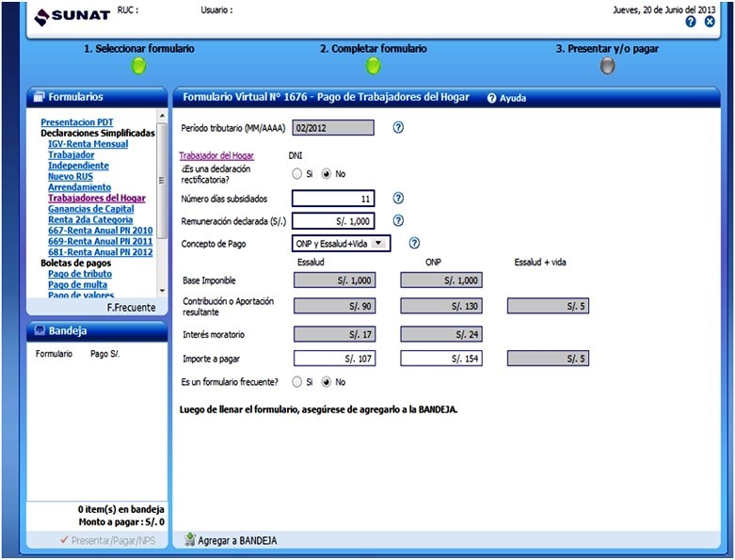The width and height of the screenshot is (735, 560).
Task: Open 667-Renta Anual PN 2010
Action: click(x=101, y=231)
